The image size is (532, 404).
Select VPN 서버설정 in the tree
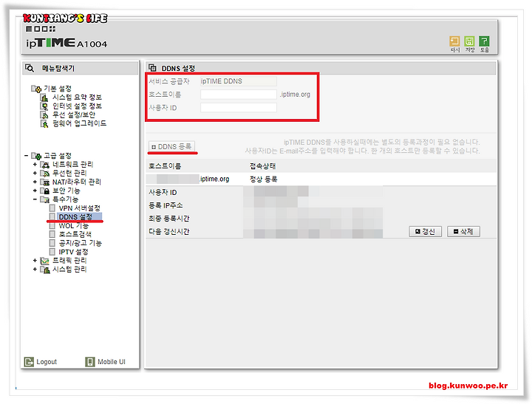click(x=79, y=208)
